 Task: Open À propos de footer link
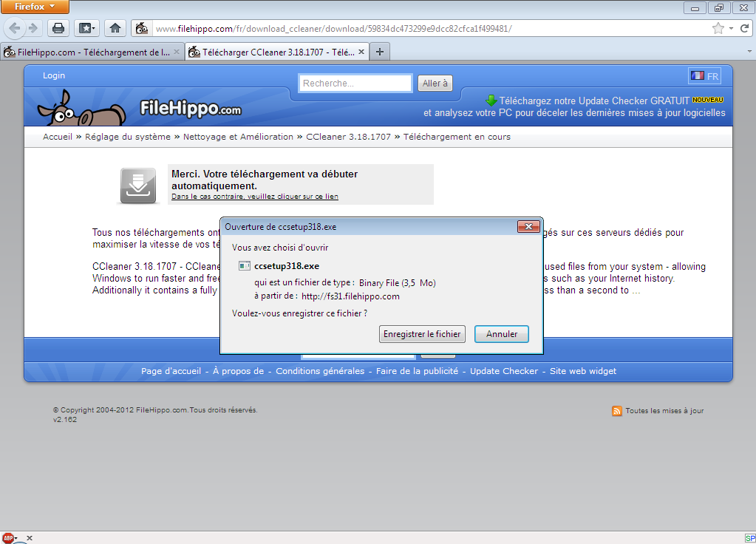tap(238, 371)
